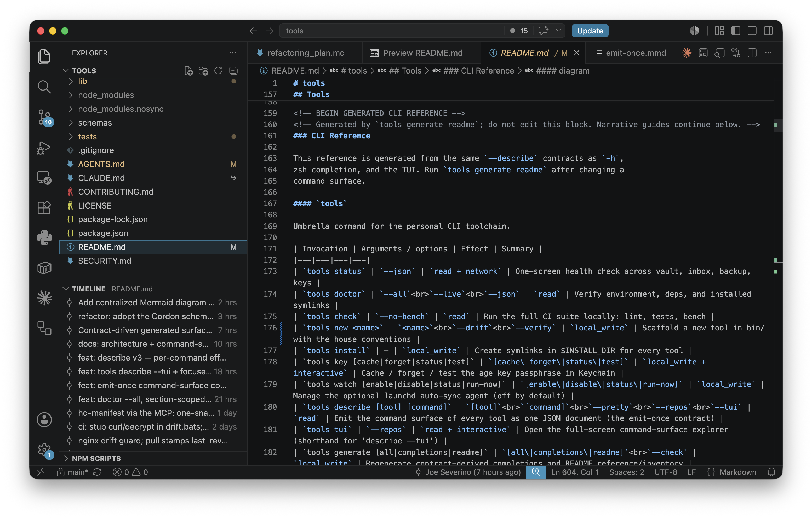Open the Claude asterisk view in the activity bar
Screen dimensions: 812x518
[x=44, y=298]
